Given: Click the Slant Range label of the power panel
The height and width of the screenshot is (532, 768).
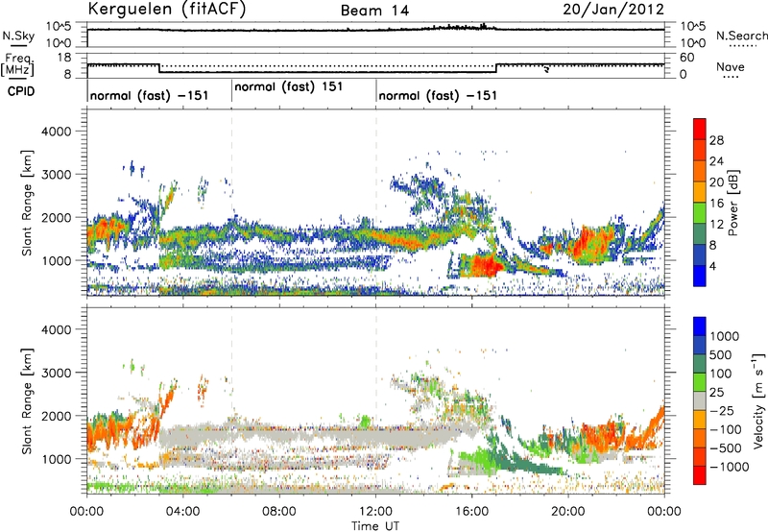Looking at the screenshot, I should click(27, 203).
